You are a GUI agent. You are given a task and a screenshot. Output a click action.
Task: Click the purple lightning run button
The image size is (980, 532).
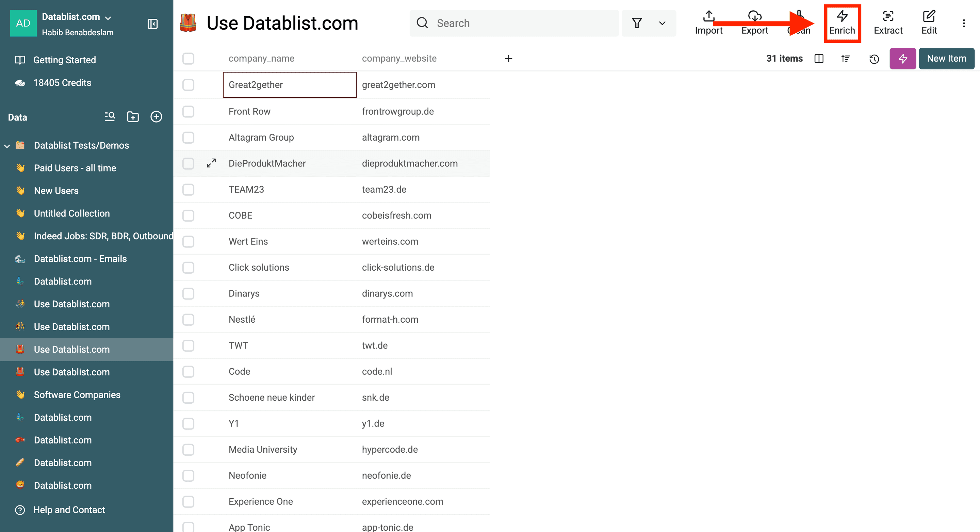click(902, 59)
